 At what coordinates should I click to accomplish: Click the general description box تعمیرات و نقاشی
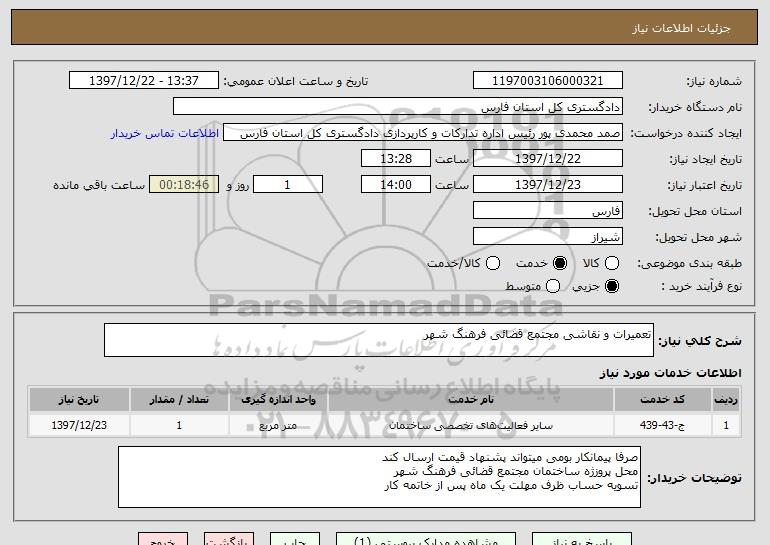pyautogui.click(x=379, y=340)
